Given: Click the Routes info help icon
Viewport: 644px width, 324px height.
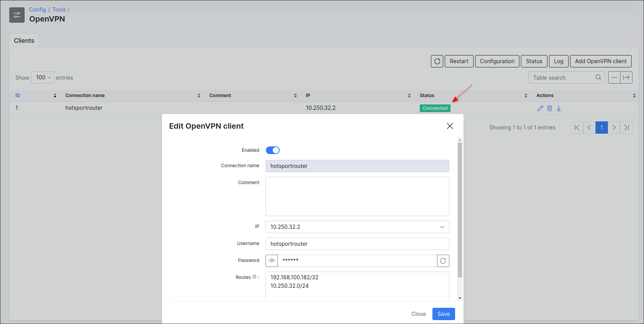Looking at the screenshot, I should pos(254,277).
